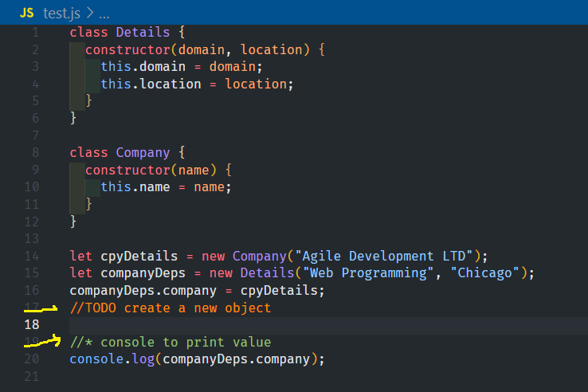Image resolution: width=588 pixels, height=392 pixels.
Task: Expand the breadcrumb ellipsis after test.js
Action: (104, 13)
